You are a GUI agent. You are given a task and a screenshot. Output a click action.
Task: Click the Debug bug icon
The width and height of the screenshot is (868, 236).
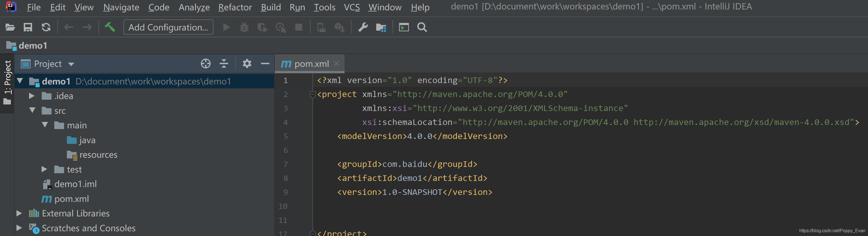tap(244, 27)
